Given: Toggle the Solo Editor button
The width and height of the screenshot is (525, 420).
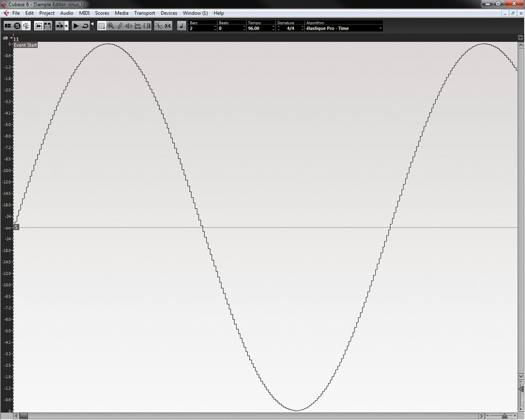Looking at the screenshot, I should click(17, 26).
